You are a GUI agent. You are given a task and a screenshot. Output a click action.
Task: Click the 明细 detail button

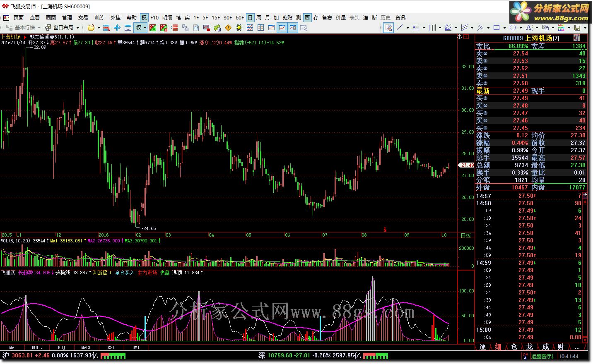coord(167,17)
